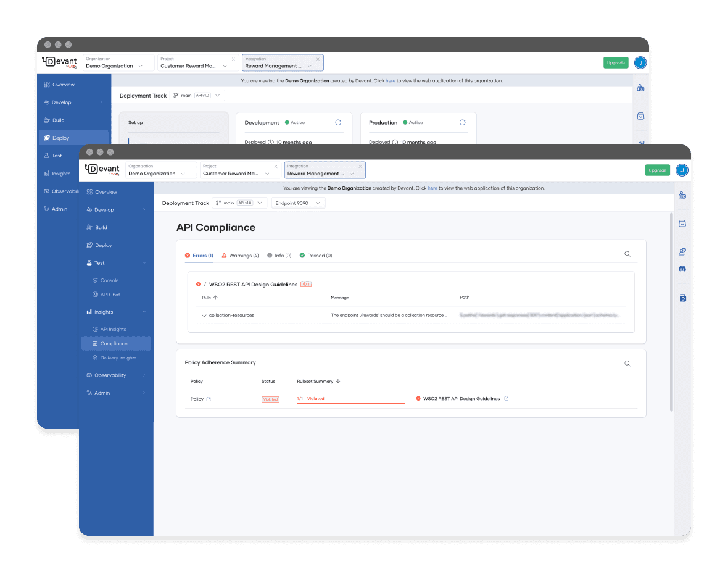
Task: Click the Devant logo in front window
Action: click(102, 170)
